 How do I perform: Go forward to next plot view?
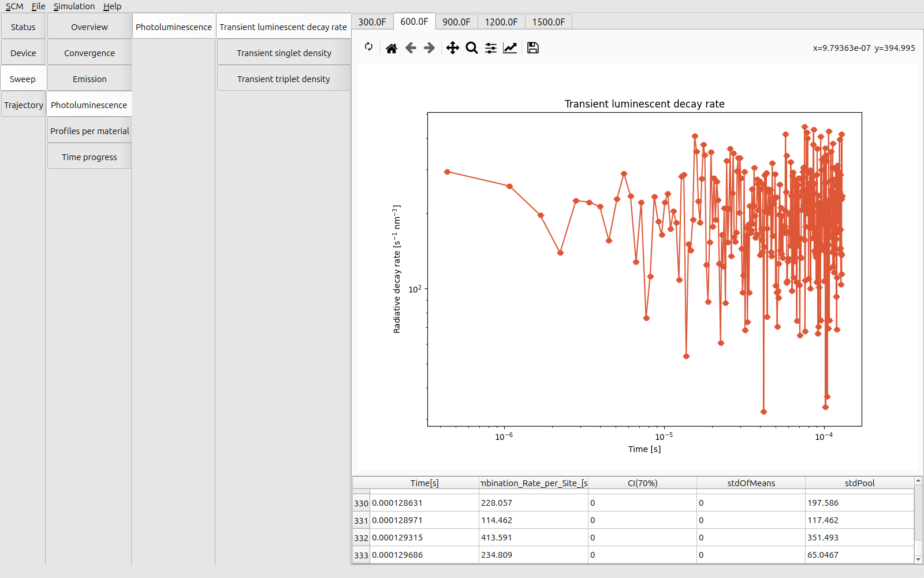(429, 48)
